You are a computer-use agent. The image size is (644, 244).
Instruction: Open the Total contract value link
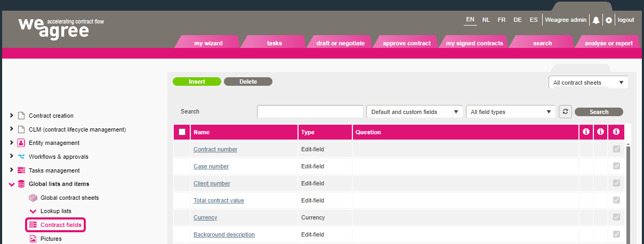pyautogui.click(x=219, y=200)
